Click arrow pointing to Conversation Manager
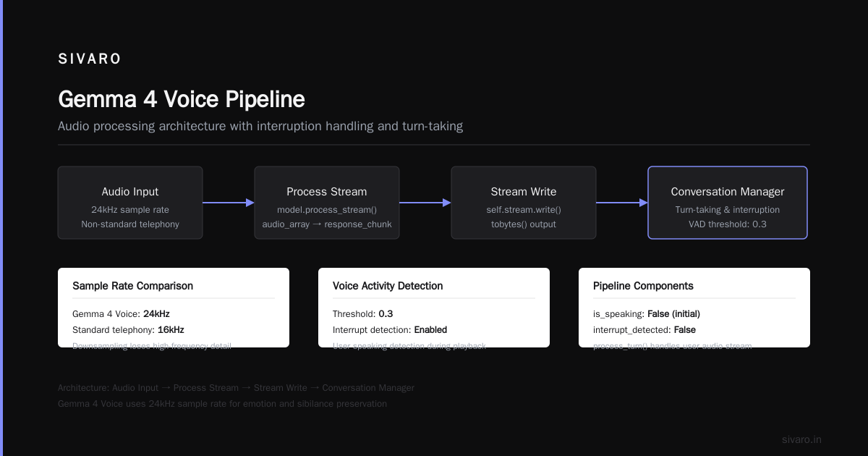This screenshot has height=456, width=868. point(622,203)
